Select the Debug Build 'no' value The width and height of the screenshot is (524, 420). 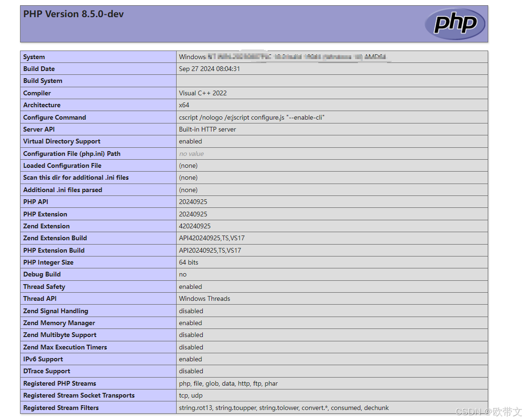182,275
